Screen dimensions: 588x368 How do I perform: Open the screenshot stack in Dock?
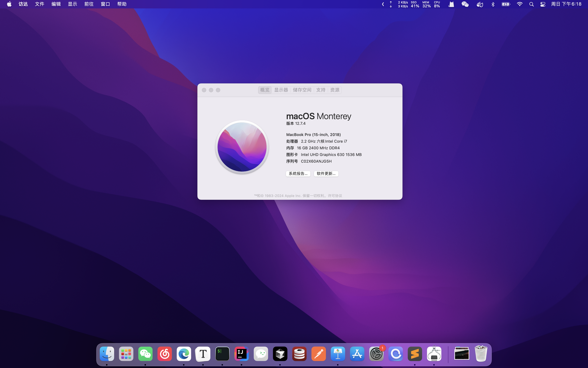pyautogui.click(x=462, y=354)
